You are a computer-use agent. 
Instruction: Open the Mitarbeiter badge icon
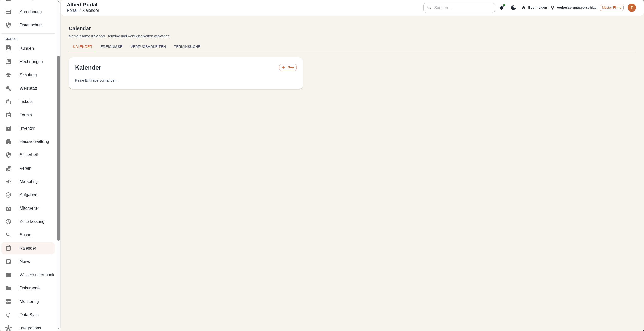coord(8,208)
